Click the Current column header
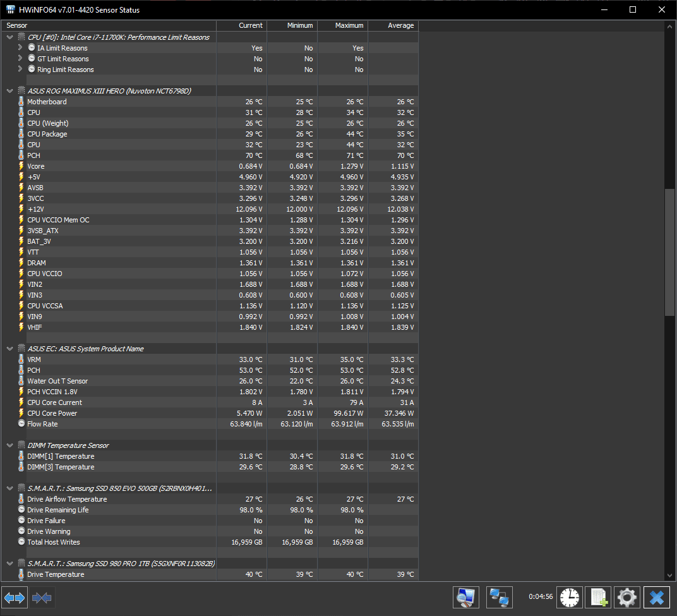This screenshot has height=616, width=677. click(x=242, y=25)
